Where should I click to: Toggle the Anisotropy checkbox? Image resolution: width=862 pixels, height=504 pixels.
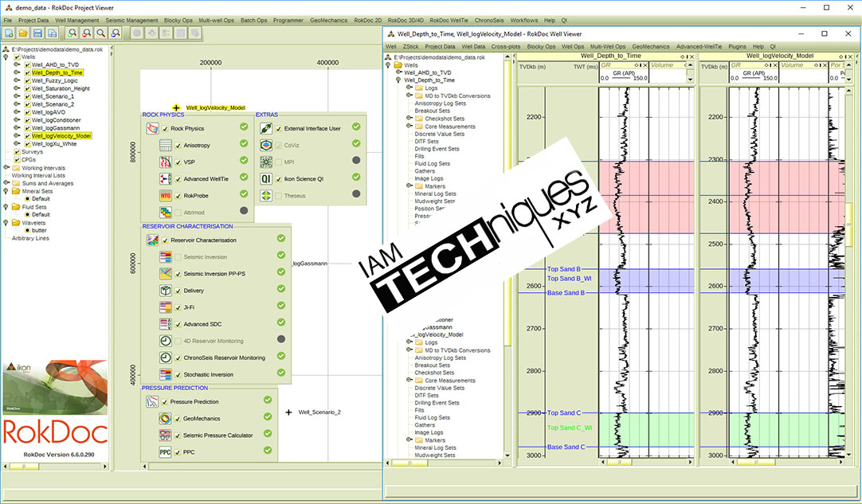click(178, 146)
